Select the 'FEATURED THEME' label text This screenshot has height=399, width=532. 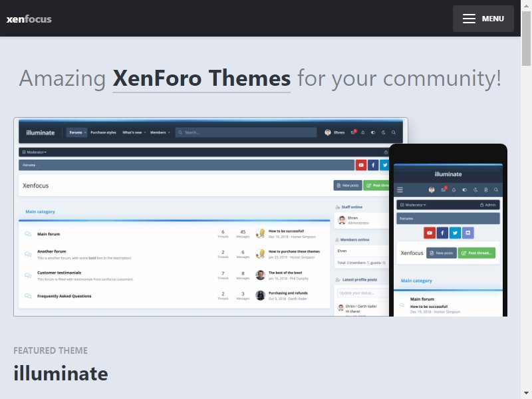[51, 350]
